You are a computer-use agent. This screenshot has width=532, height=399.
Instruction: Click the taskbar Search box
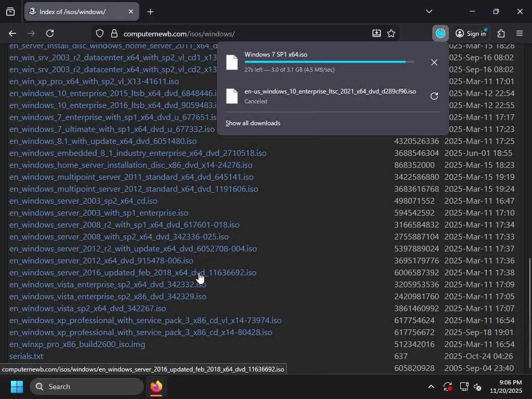click(87, 387)
